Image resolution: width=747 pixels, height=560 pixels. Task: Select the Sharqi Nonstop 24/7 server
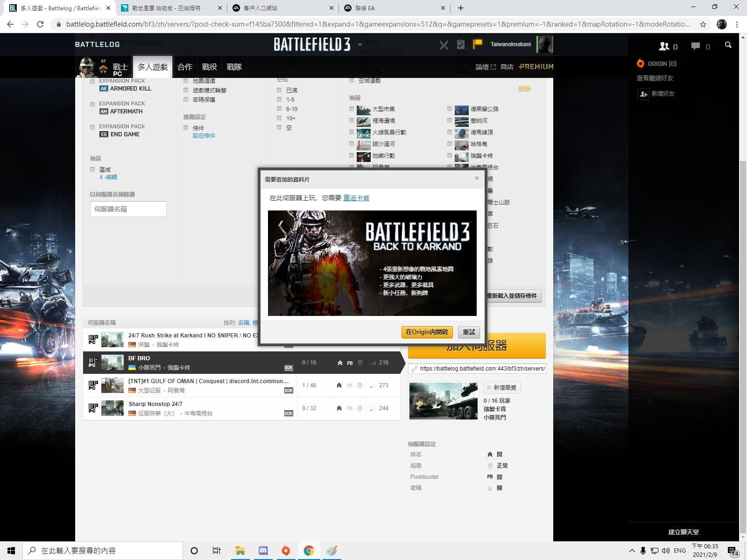click(241, 408)
